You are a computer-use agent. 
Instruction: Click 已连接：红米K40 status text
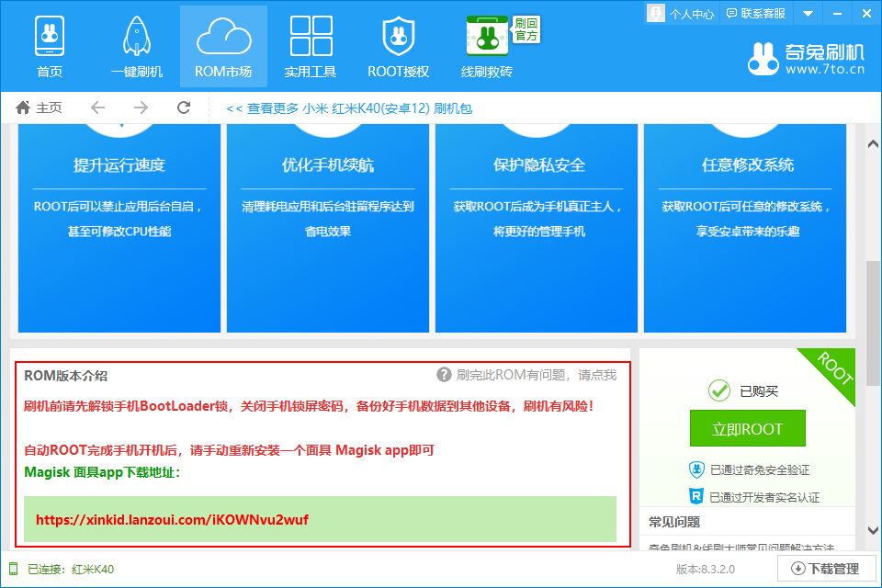(71, 570)
